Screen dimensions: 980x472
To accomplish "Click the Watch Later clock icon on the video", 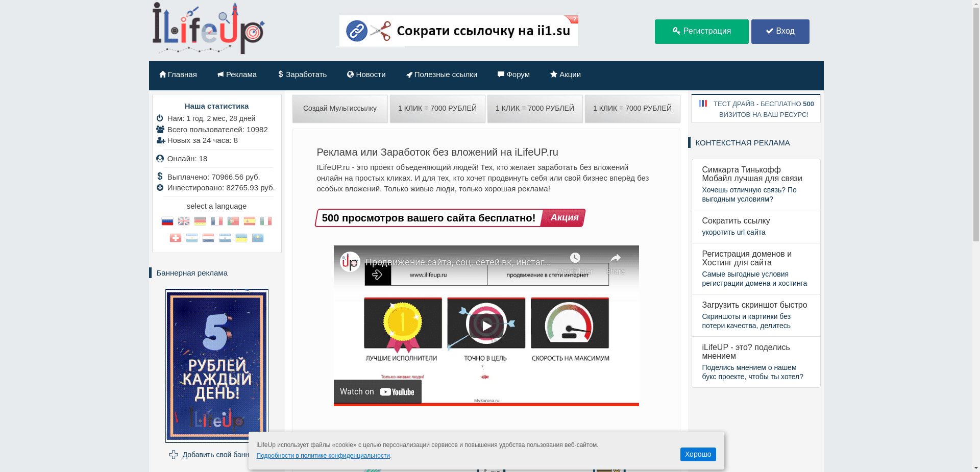I will coord(576,257).
